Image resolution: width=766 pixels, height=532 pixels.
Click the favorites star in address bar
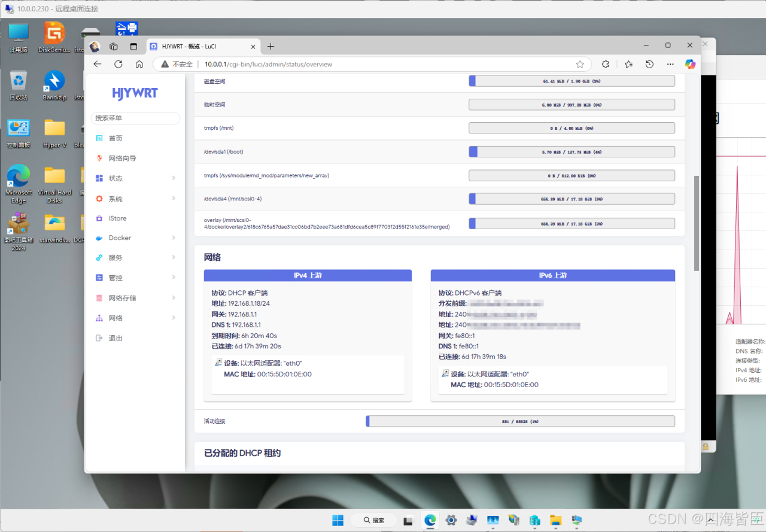(x=579, y=64)
